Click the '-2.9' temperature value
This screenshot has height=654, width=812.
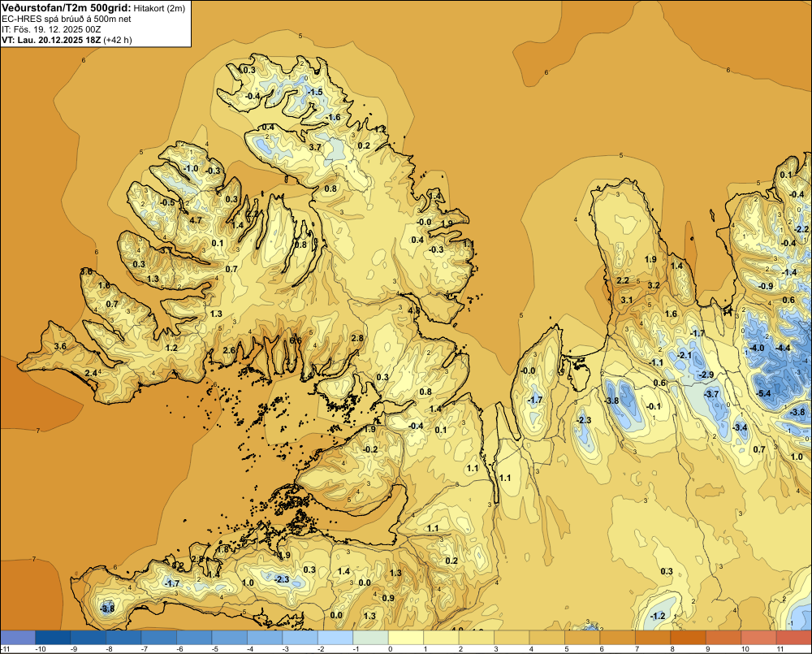pos(706,375)
